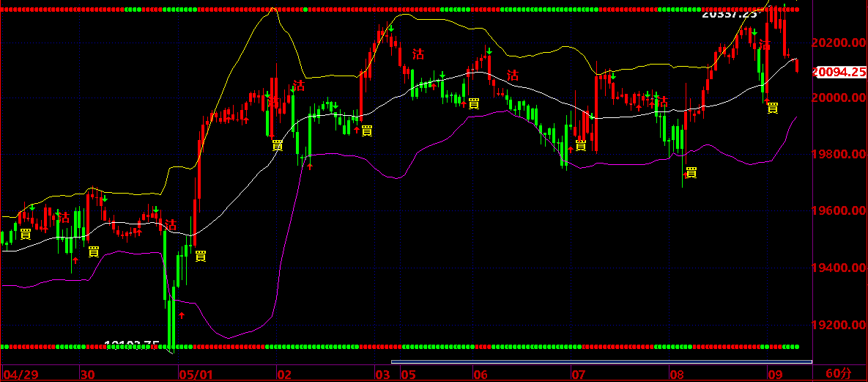Click the 沽 sell marker in the 02 session
This screenshot has width=868, height=382.
pos(299,85)
